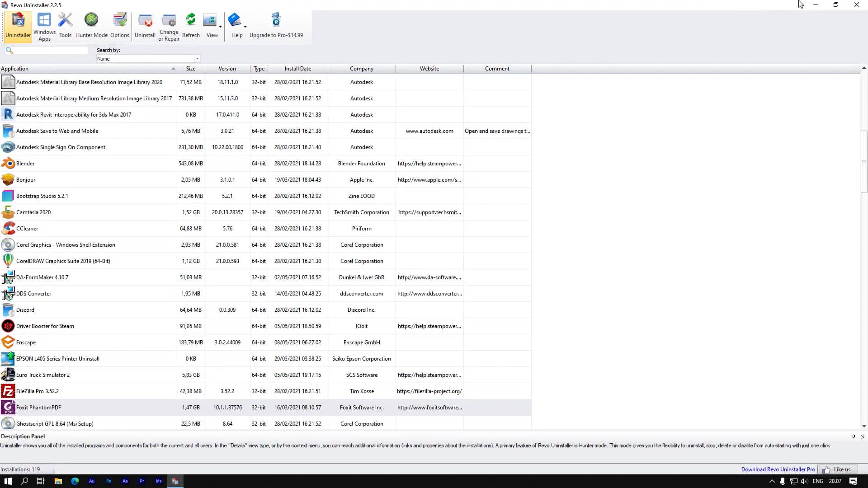868x488 pixels.
Task: Open the Help section
Action: (236, 26)
